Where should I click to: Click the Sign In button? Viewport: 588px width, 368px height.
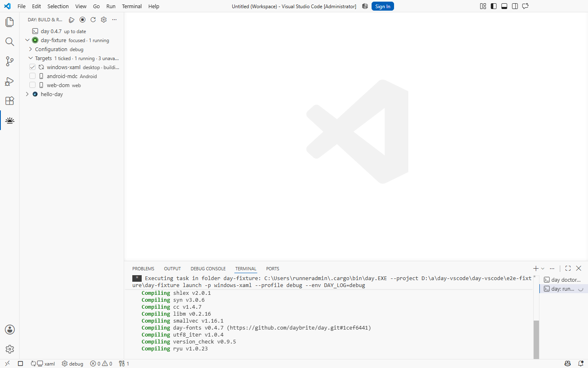(383, 6)
